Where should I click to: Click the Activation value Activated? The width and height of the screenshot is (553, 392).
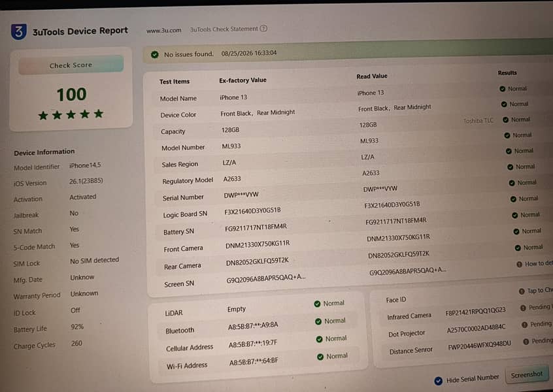point(82,197)
